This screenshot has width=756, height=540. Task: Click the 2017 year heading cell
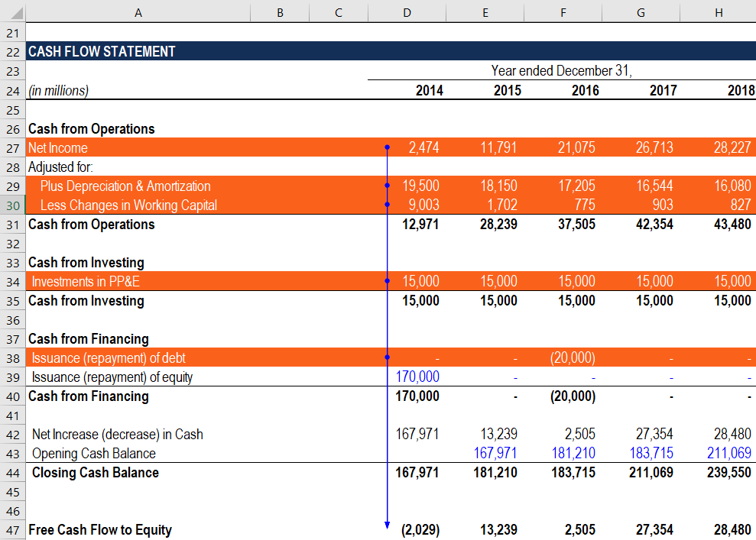(664, 90)
